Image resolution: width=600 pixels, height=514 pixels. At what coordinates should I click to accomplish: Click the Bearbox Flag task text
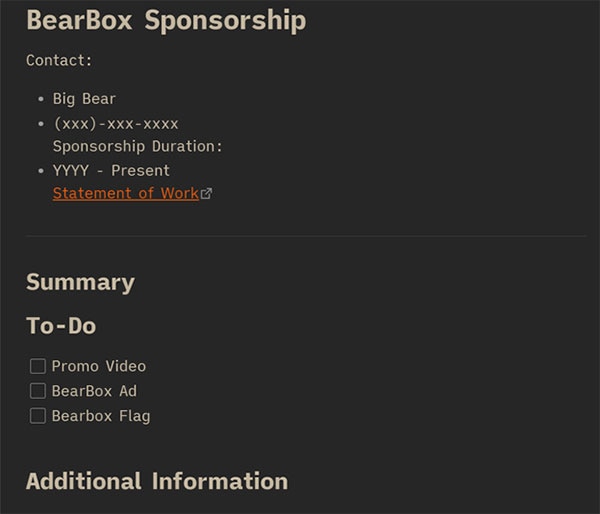tap(100, 416)
